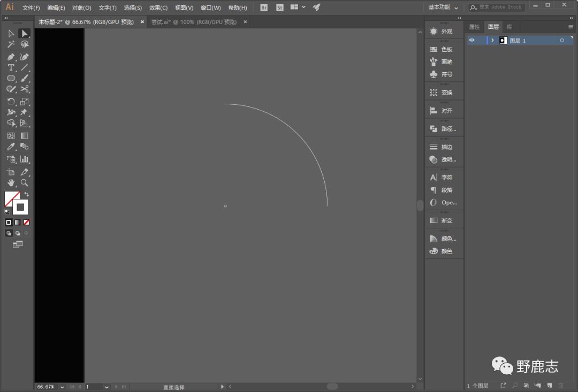The width and height of the screenshot is (578, 392).
Task: Select the Rotate tool
Action: pos(11,102)
